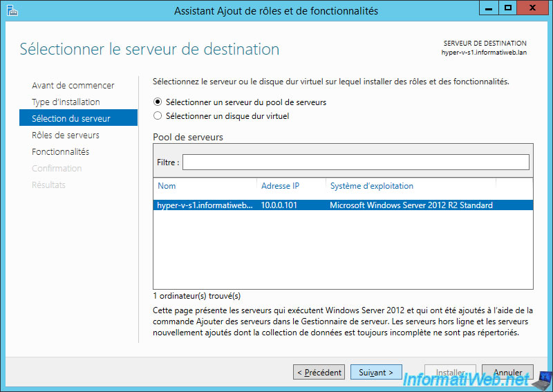The image size is (553, 392).
Task: Close the wizard with the X button
Action: point(532,8)
